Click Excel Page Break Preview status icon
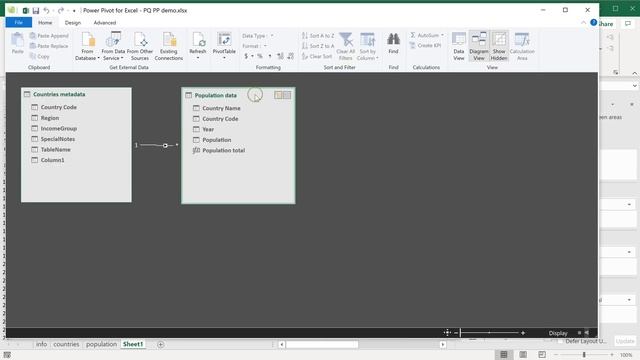 coord(542,355)
